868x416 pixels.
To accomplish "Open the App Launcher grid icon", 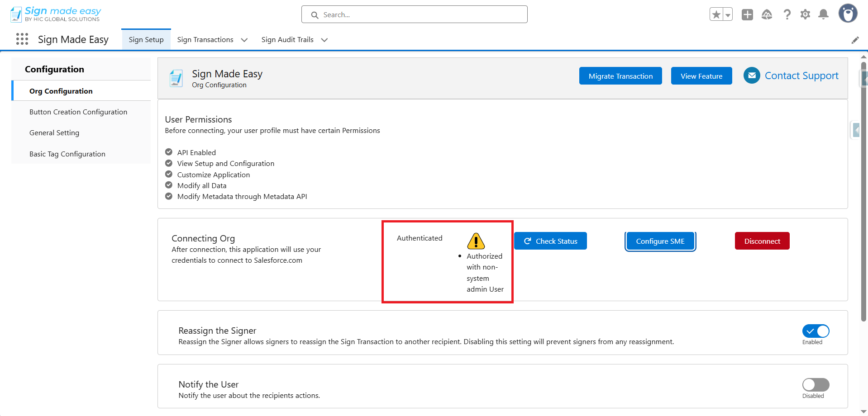I will (x=22, y=39).
